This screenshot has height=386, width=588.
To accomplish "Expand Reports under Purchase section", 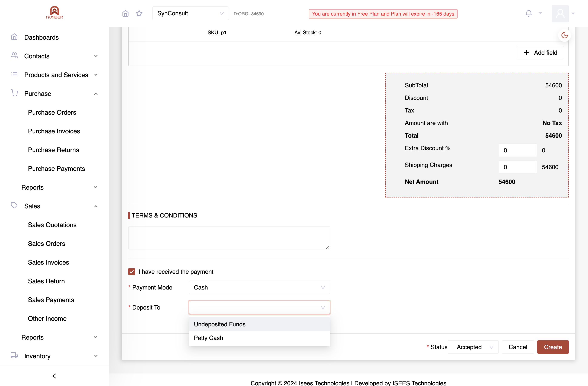I will 59,187.
